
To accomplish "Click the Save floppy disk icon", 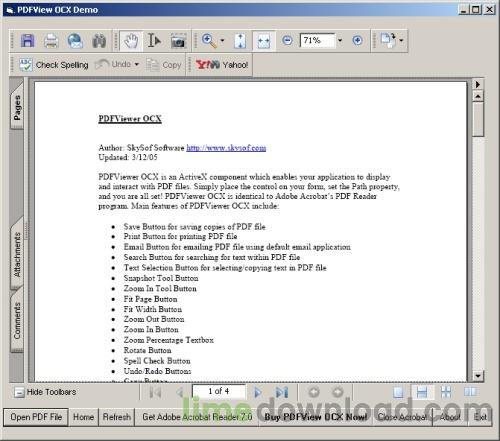I will pyautogui.click(x=27, y=41).
